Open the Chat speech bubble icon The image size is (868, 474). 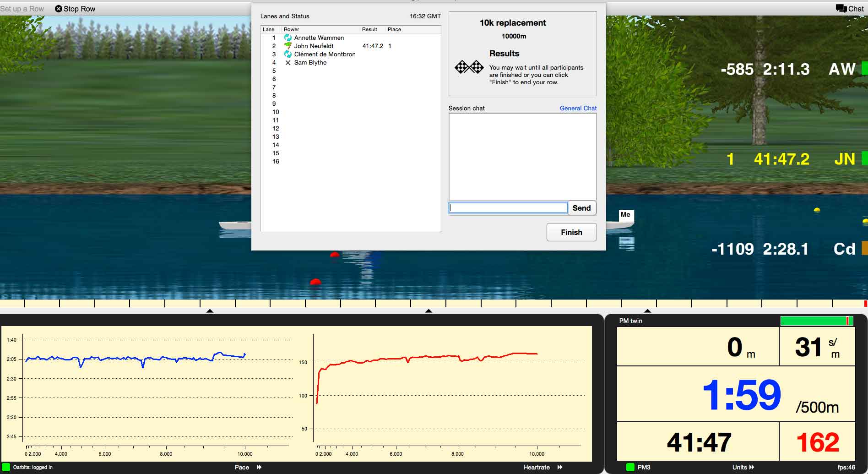click(841, 9)
